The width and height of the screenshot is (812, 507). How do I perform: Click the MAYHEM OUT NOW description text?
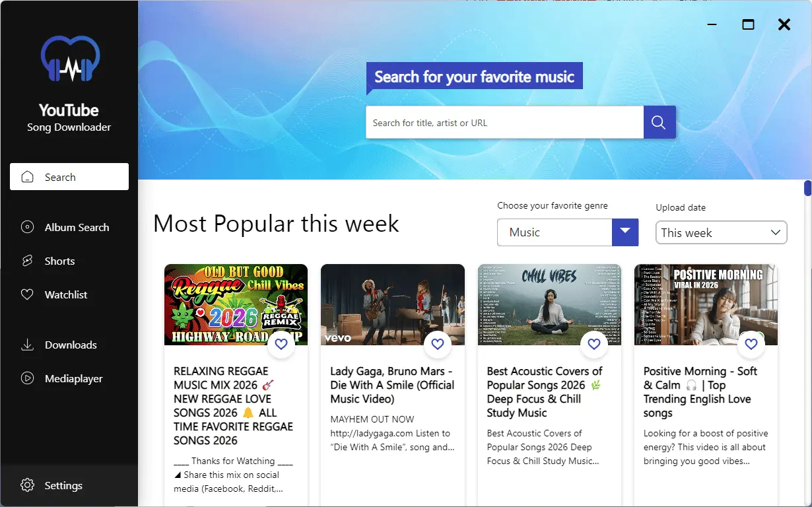pyautogui.click(x=392, y=433)
